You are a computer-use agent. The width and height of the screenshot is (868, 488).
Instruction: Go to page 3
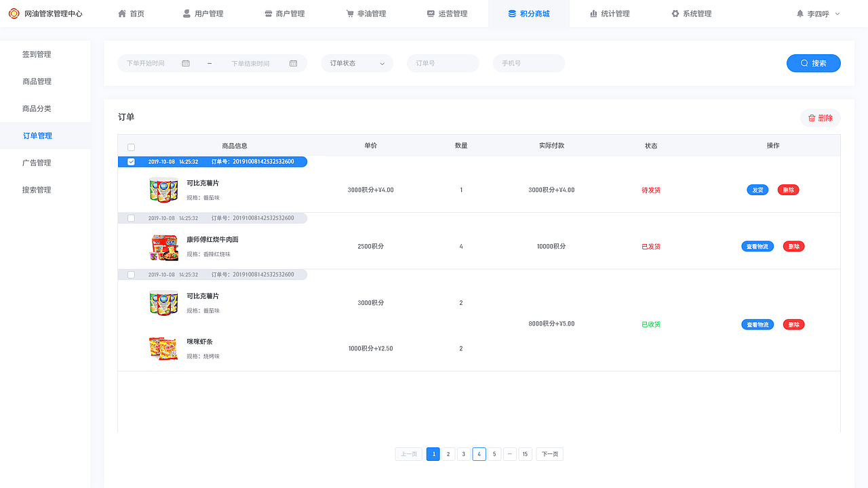463,454
